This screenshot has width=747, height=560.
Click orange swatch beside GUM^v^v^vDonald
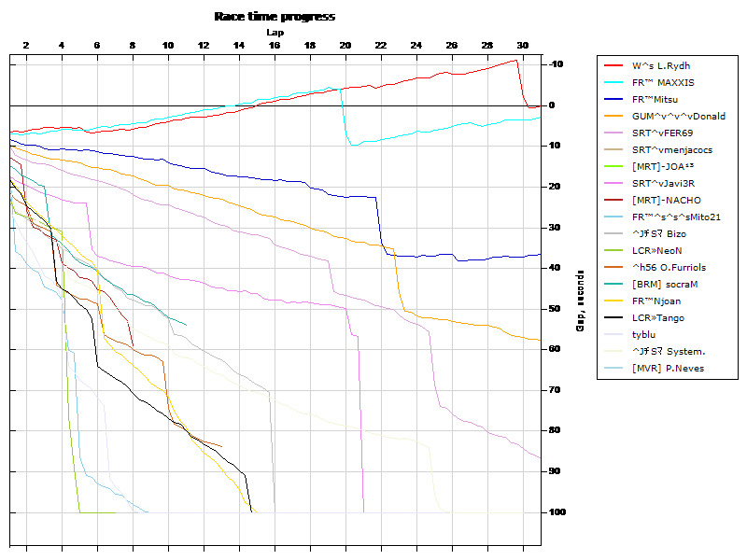pyautogui.click(x=613, y=116)
